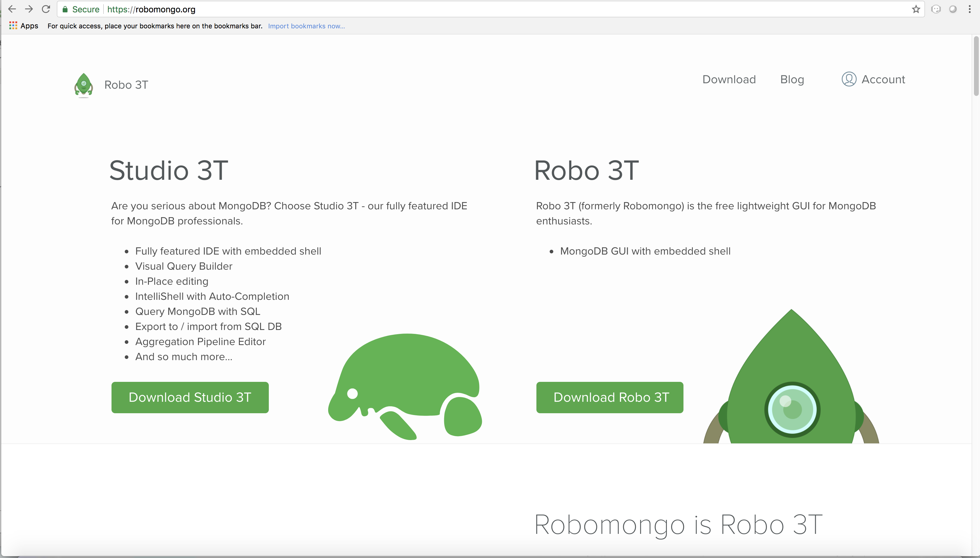Click the Download Studio 3T button
This screenshot has height=558, width=980.
point(190,398)
